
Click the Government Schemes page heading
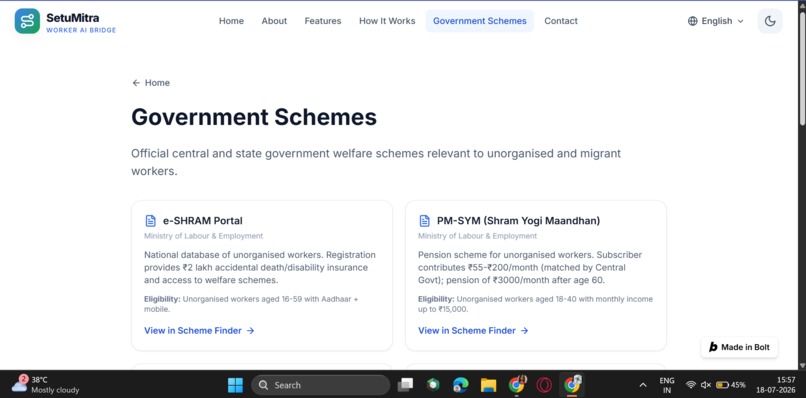(254, 117)
